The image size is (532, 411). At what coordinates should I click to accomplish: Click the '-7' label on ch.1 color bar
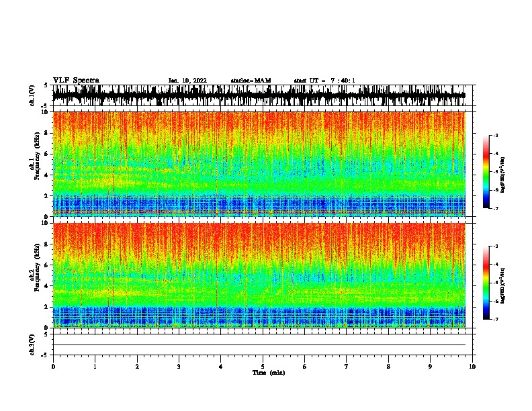496,208
